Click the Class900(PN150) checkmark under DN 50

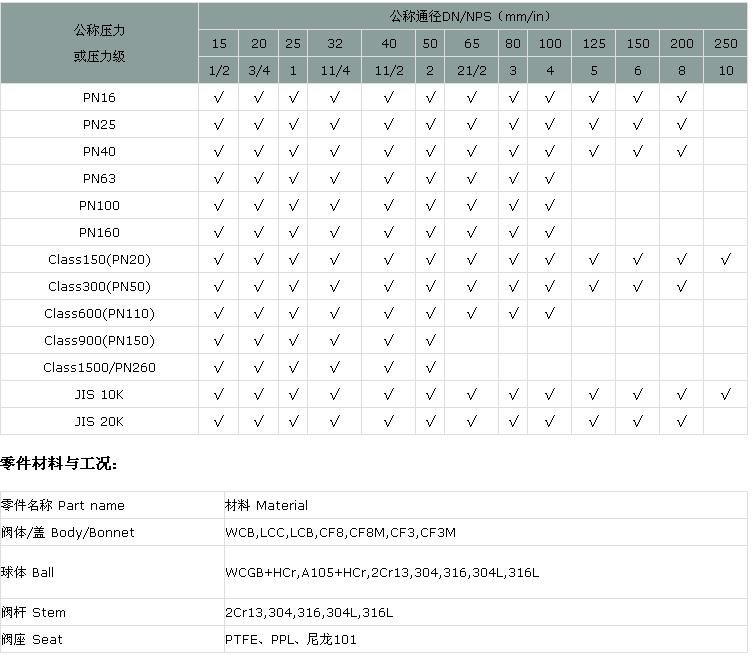pos(430,341)
